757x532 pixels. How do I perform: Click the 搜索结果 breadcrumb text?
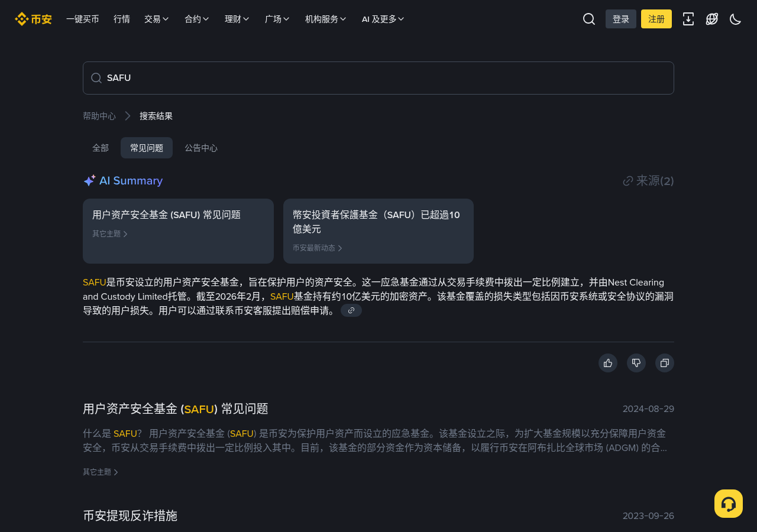[156, 116]
